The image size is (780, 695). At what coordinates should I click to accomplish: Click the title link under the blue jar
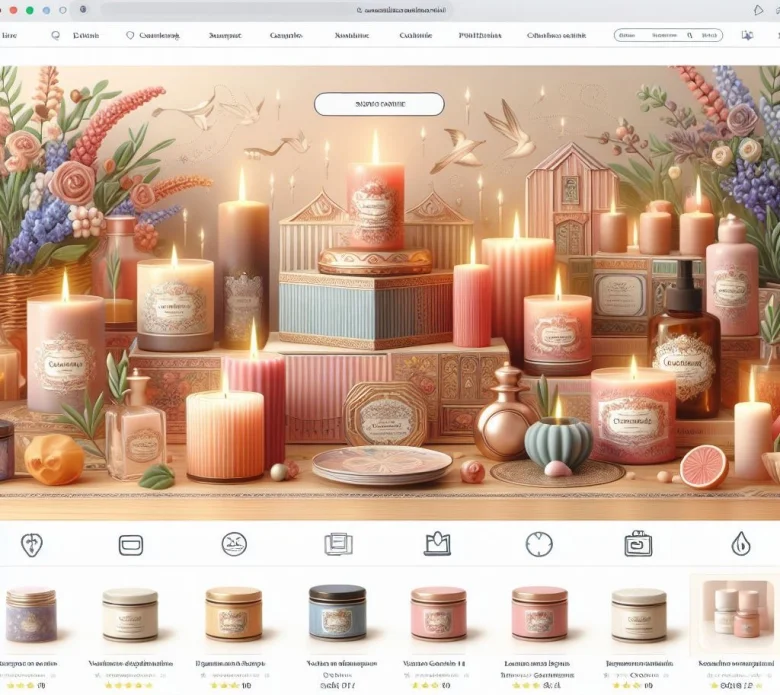pos(334,663)
